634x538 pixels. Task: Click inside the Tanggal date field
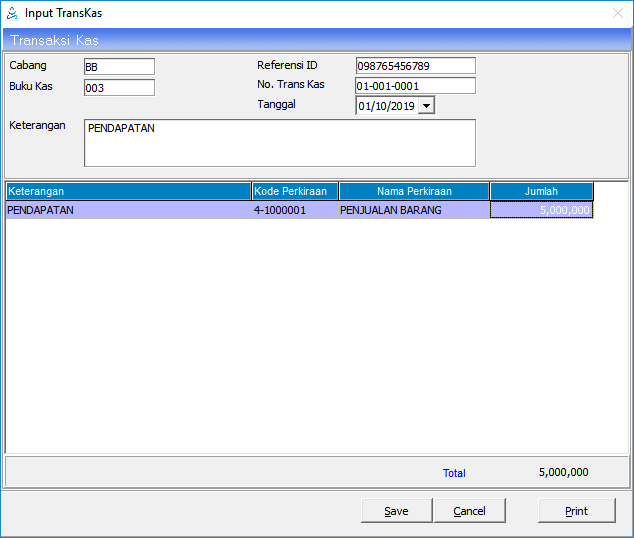(385, 105)
